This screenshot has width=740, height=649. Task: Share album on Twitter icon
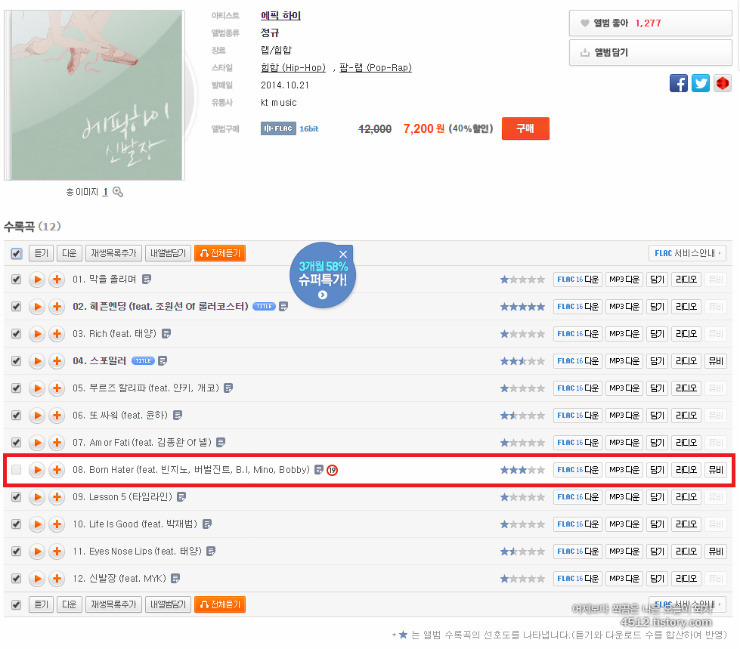point(700,84)
